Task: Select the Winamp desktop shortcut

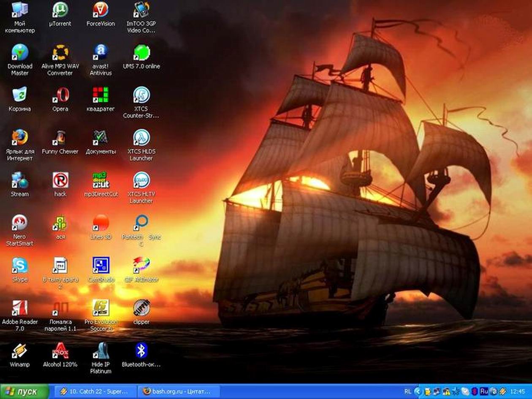Action: (x=19, y=351)
